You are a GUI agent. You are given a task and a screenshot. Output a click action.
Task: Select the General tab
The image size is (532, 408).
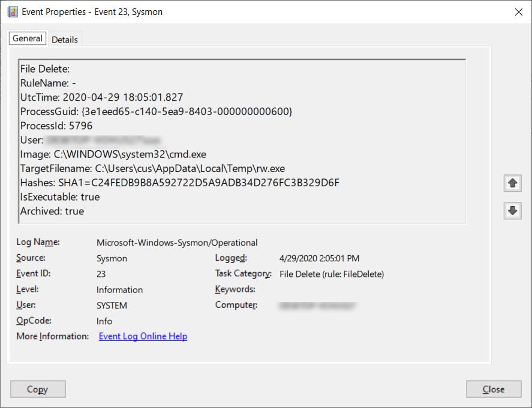pos(28,38)
